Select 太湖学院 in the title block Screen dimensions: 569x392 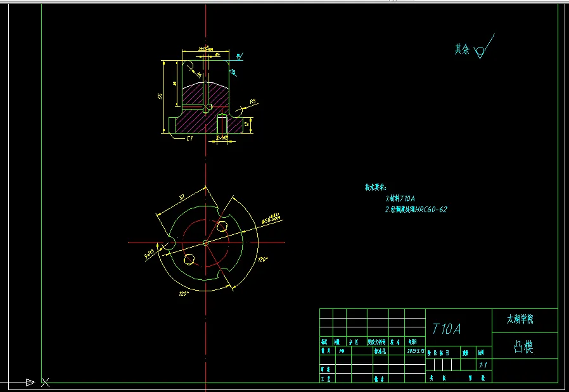(x=520, y=319)
